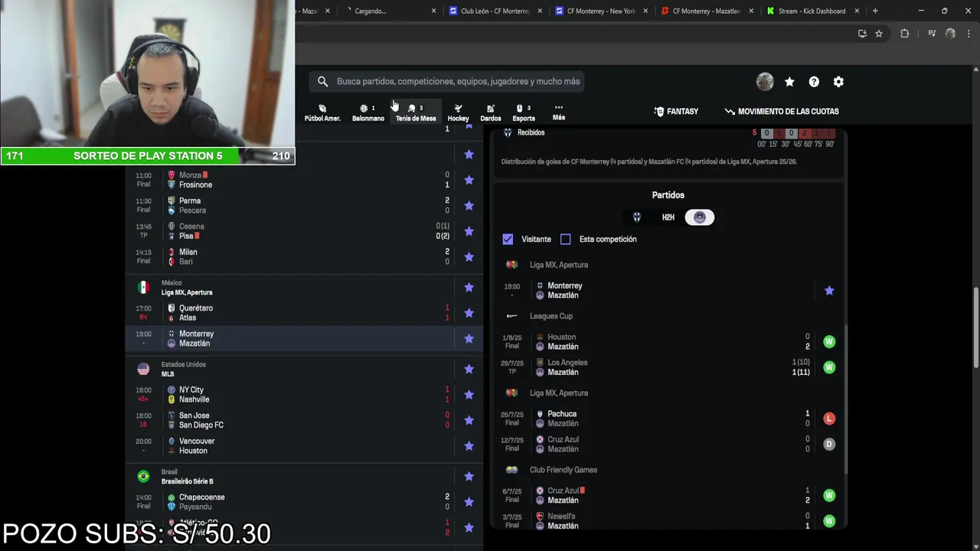Favorite the MLS league header star
The image size is (980, 551).
point(469,370)
